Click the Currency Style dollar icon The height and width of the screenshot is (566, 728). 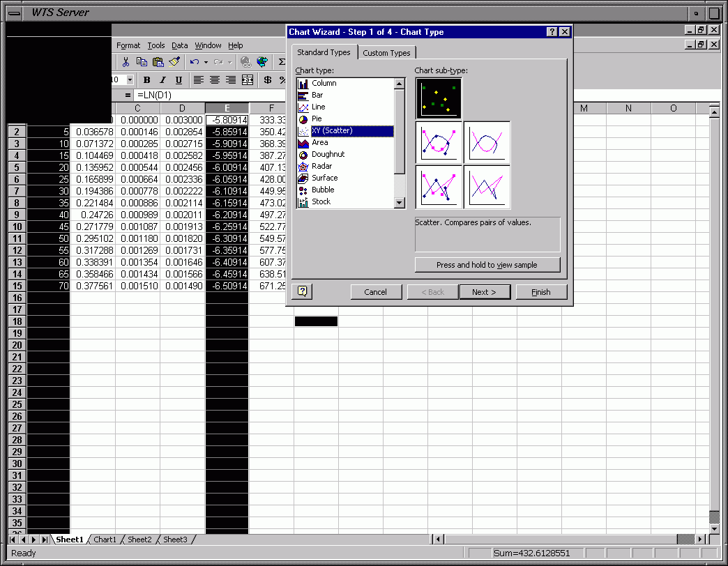pos(268,80)
